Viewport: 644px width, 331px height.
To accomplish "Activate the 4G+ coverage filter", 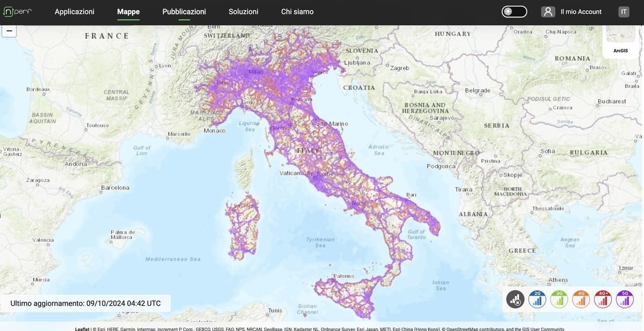I will 602,299.
